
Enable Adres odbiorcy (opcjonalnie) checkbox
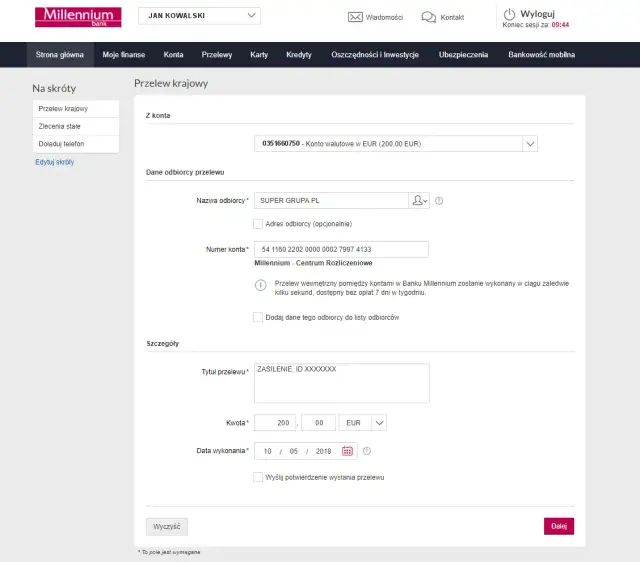point(259,224)
